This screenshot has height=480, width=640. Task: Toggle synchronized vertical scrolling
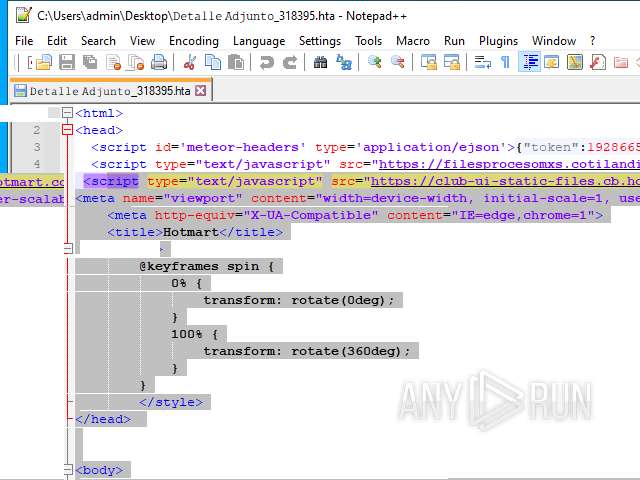(x=429, y=62)
